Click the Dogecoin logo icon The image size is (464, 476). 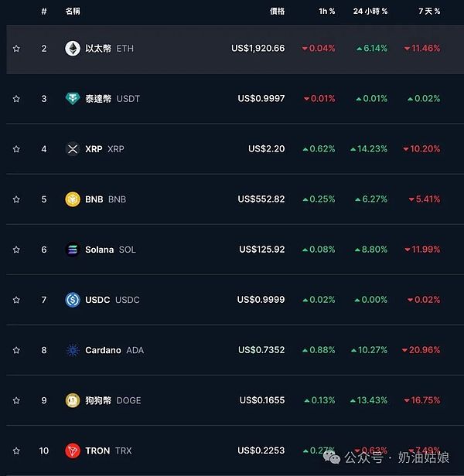[x=73, y=400]
